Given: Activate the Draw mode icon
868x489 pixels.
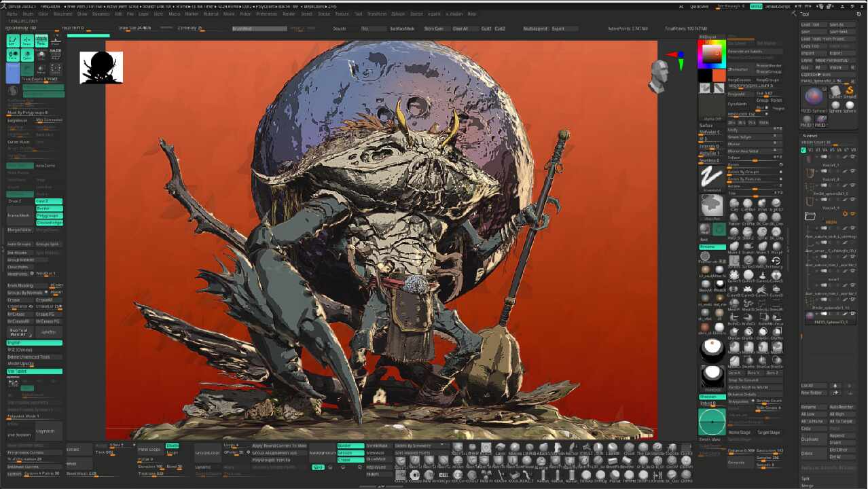Looking at the screenshot, I should [27, 41].
